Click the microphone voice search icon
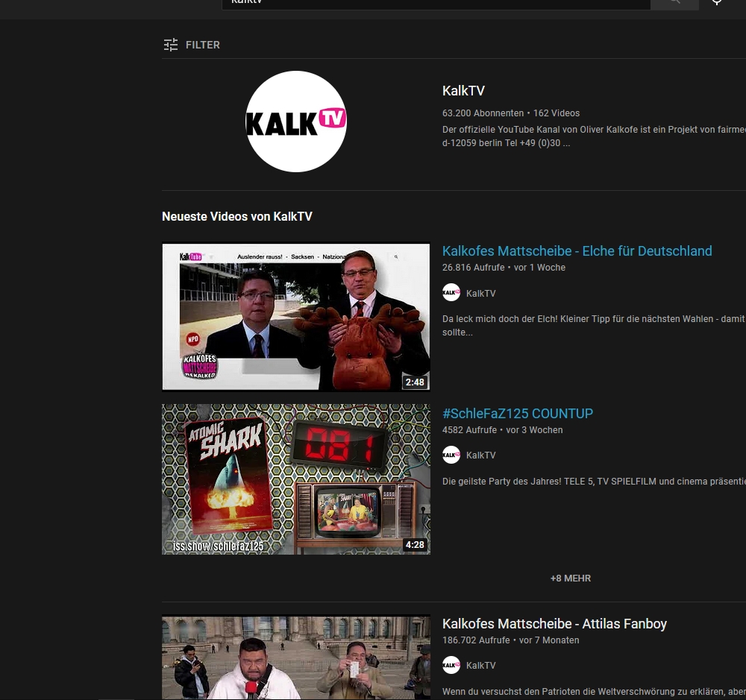 [x=716, y=2]
